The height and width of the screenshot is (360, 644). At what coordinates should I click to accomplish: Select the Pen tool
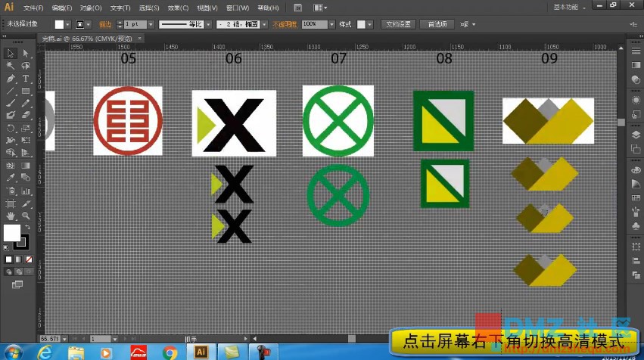(11, 79)
